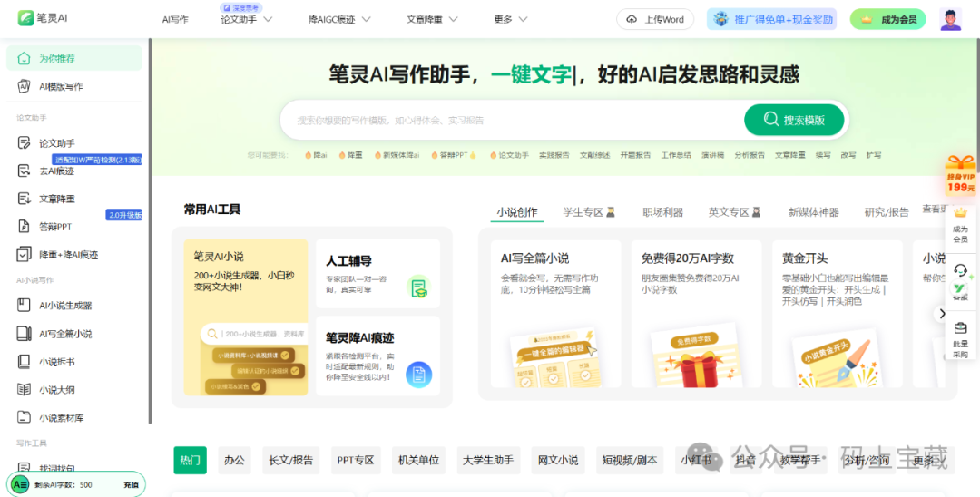Click the 上传Word cloud upload button
The width and height of the screenshot is (980, 497).
pyautogui.click(x=655, y=19)
